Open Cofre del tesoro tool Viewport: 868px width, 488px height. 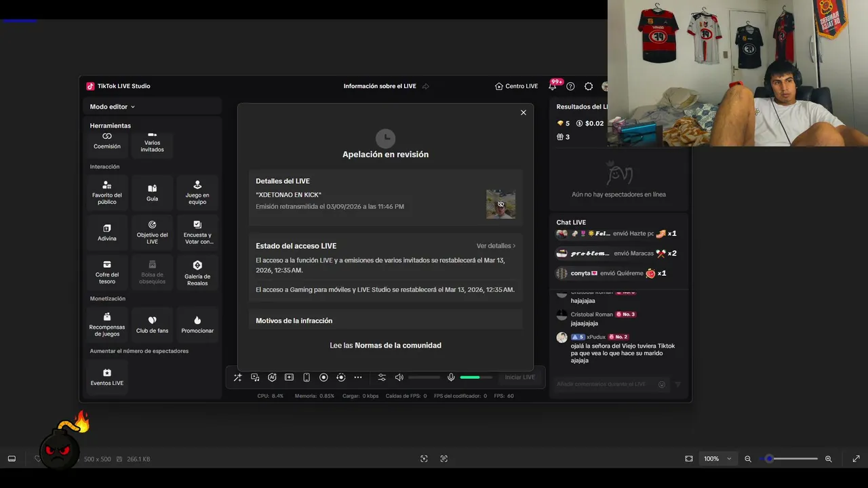[x=107, y=272]
